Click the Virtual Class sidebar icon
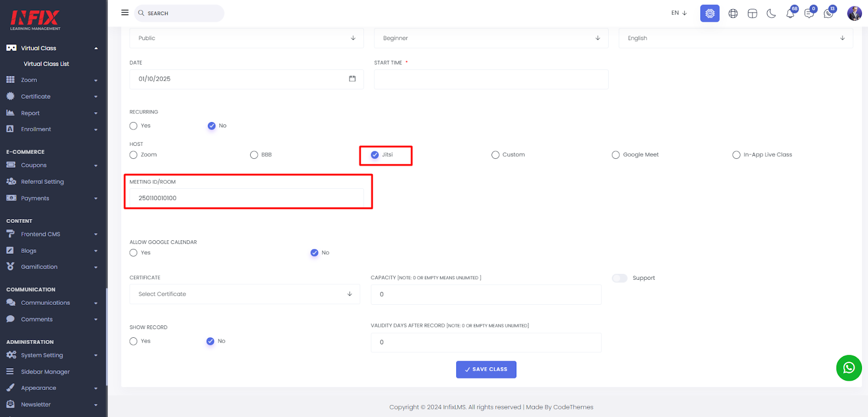Image resolution: width=868 pixels, height=417 pixels. (11, 48)
